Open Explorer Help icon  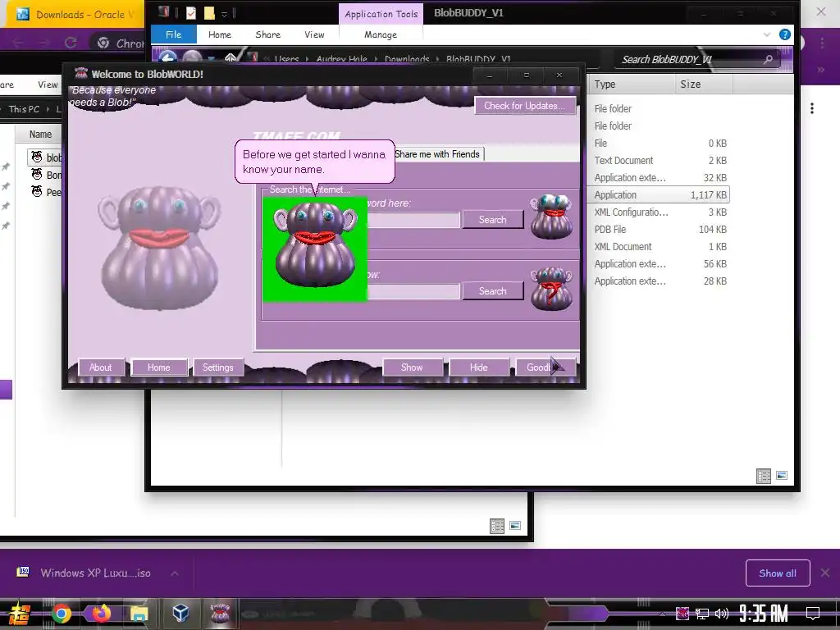point(785,34)
